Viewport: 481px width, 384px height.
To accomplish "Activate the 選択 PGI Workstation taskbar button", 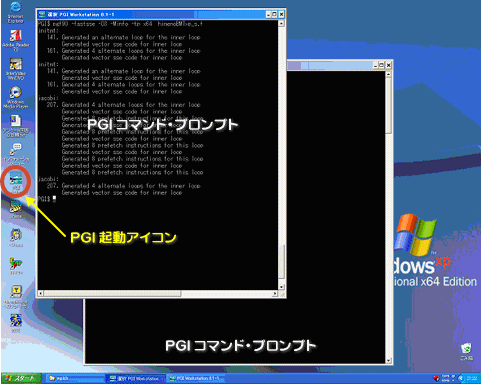I will pos(136,378).
